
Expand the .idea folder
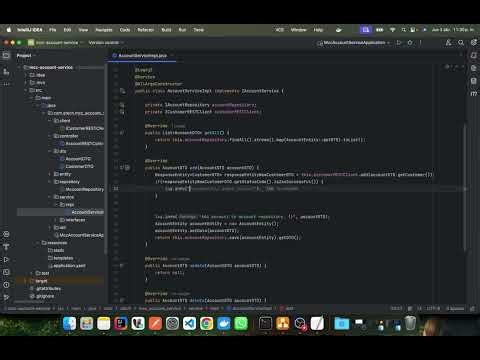pyautogui.click(x=26, y=75)
